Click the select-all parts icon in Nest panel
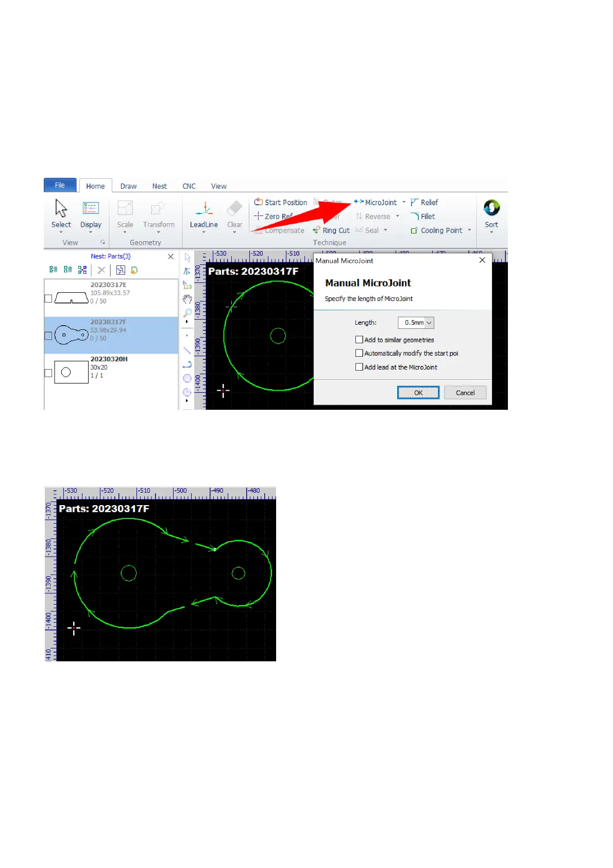Screen dimensions: 613x868 click(54, 270)
